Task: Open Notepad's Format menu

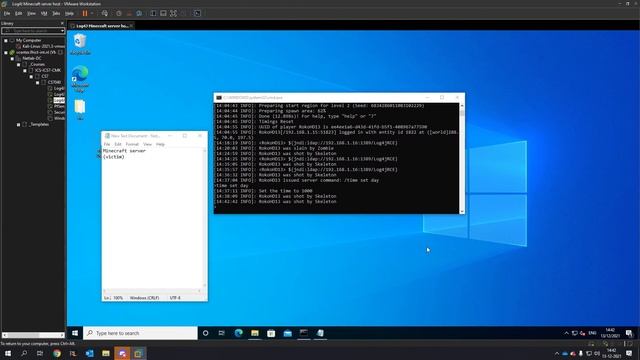Action: (132, 144)
